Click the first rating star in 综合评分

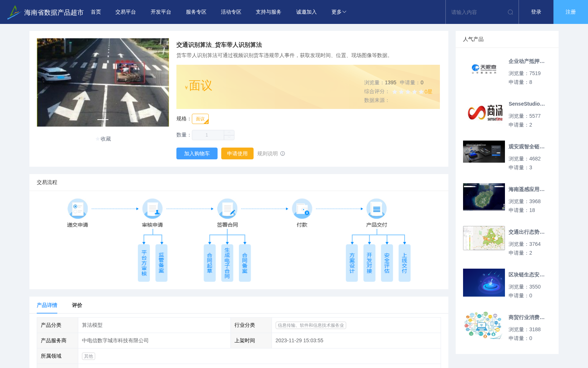[x=395, y=92]
